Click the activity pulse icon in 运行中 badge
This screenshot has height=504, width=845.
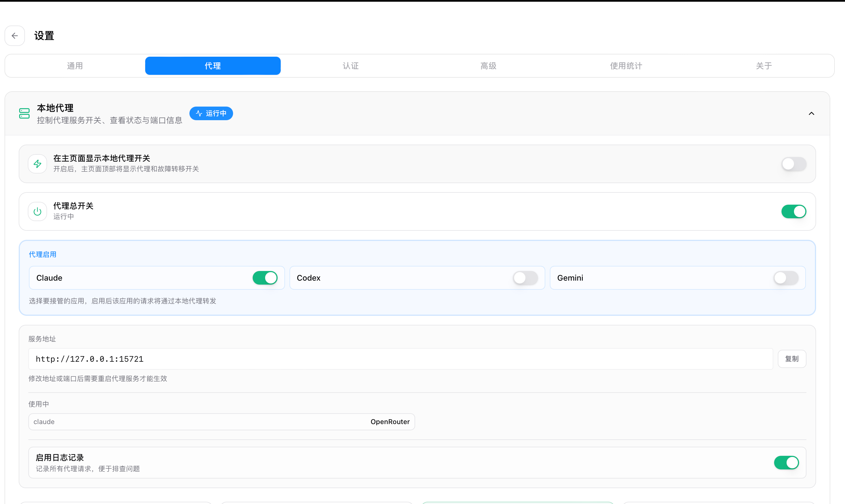point(199,113)
